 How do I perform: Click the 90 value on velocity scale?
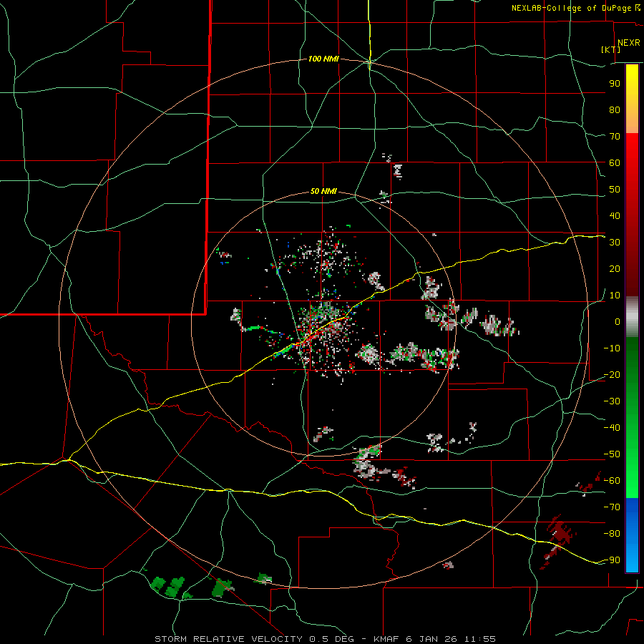(x=615, y=84)
